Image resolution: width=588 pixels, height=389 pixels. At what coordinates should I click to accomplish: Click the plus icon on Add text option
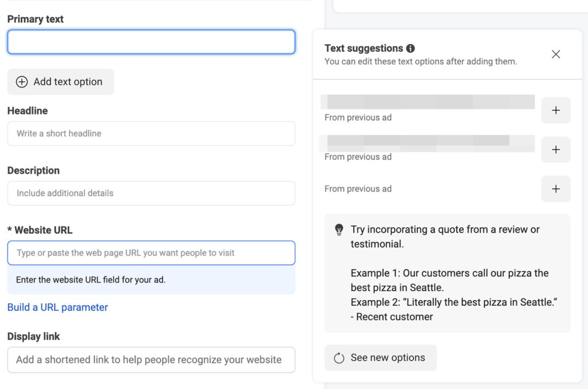(x=21, y=82)
